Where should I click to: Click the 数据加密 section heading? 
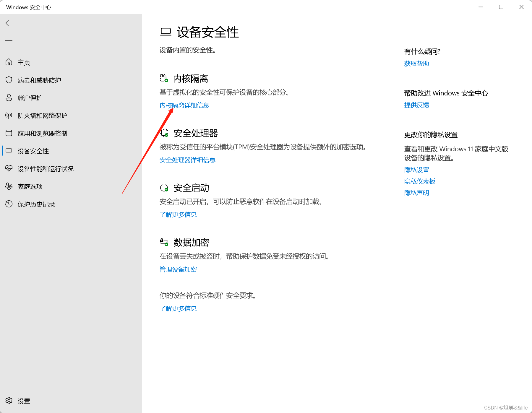pyautogui.click(x=191, y=243)
